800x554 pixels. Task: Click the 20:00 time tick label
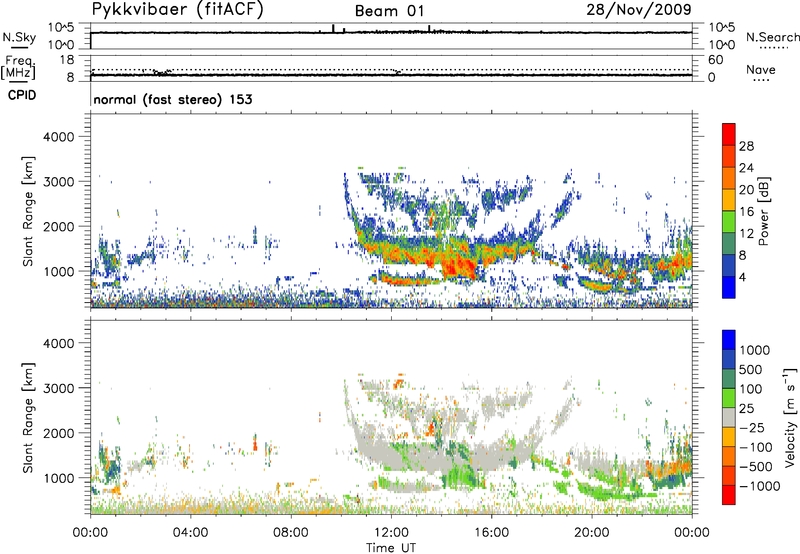coord(592,533)
